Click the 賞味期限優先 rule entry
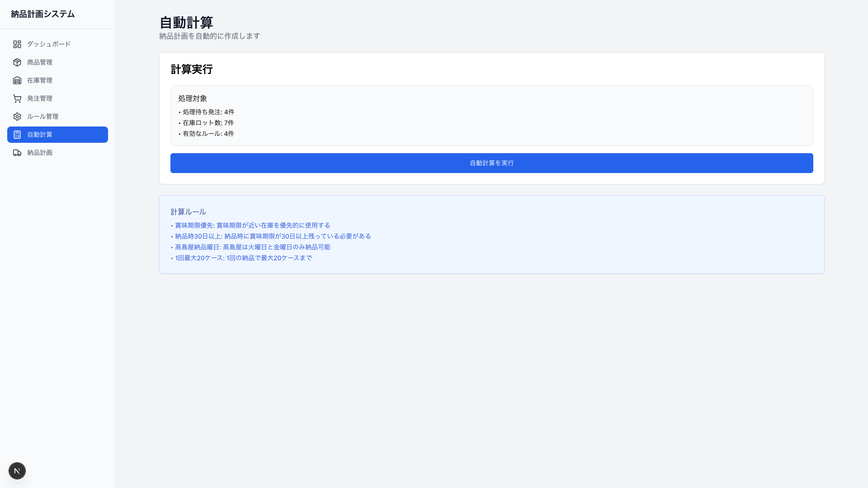 [x=252, y=225]
